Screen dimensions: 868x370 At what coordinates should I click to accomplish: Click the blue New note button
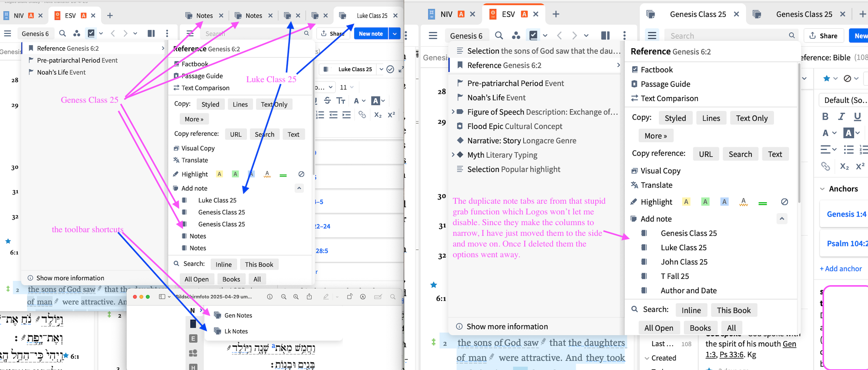[x=371, y=34]
